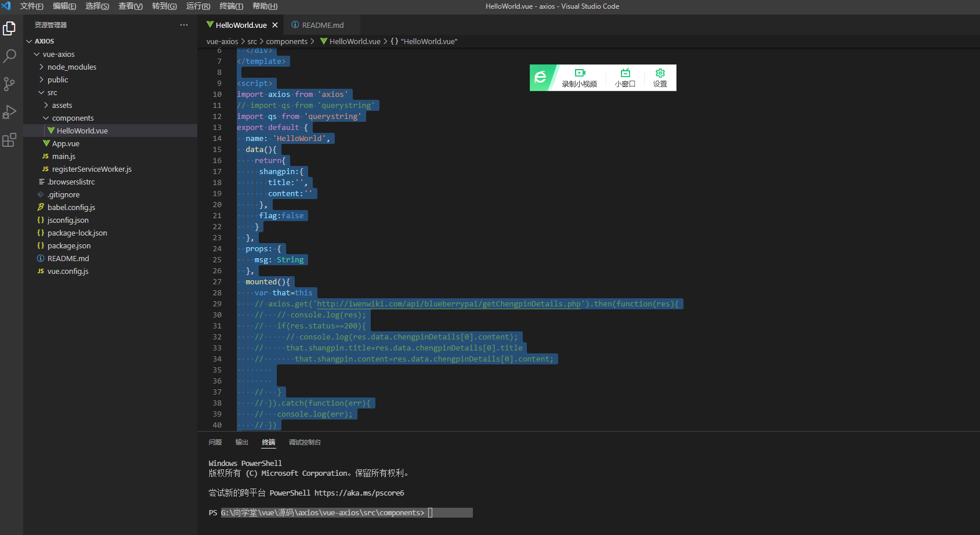Collapse the vue-axios folder

[x=37, y=54]
